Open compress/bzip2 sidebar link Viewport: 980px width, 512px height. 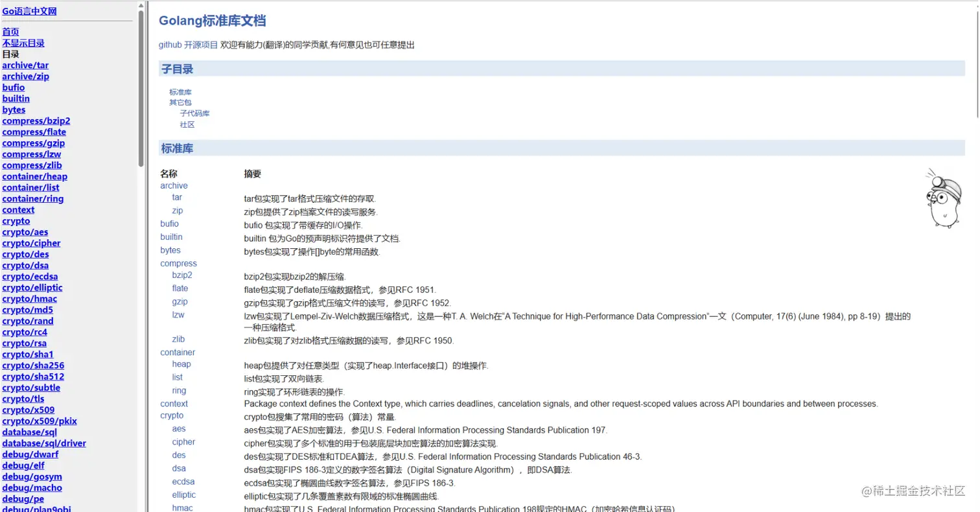[36, 121]
